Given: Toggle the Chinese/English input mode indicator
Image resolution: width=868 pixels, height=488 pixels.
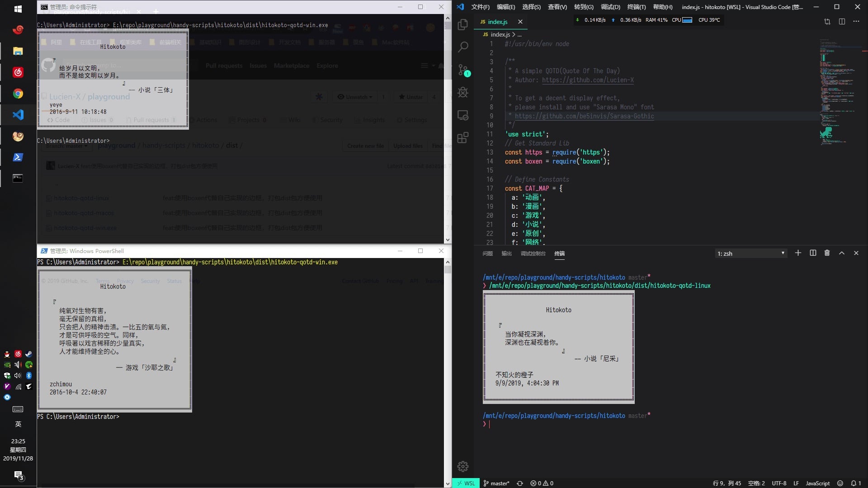Looking at the screenshot, I should coord(18,424).
